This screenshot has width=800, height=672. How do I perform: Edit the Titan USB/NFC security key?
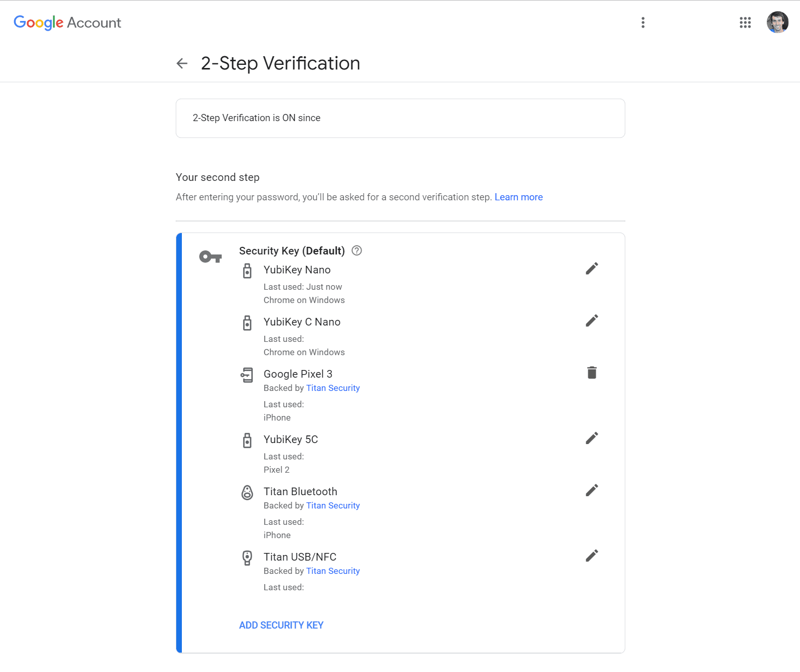pyautogui.click(x=592, y=556)
